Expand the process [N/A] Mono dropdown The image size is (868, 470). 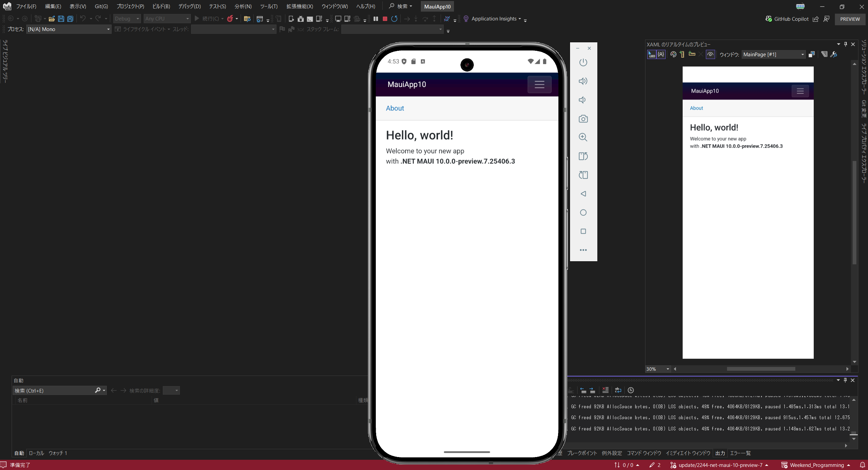[x=69, y=29]
